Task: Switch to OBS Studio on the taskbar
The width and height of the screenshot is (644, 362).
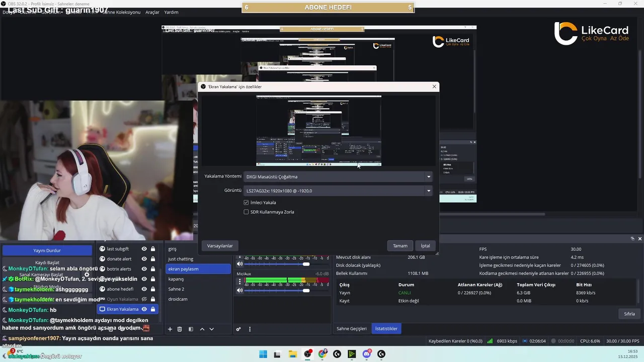Action: tap(307, 354)
